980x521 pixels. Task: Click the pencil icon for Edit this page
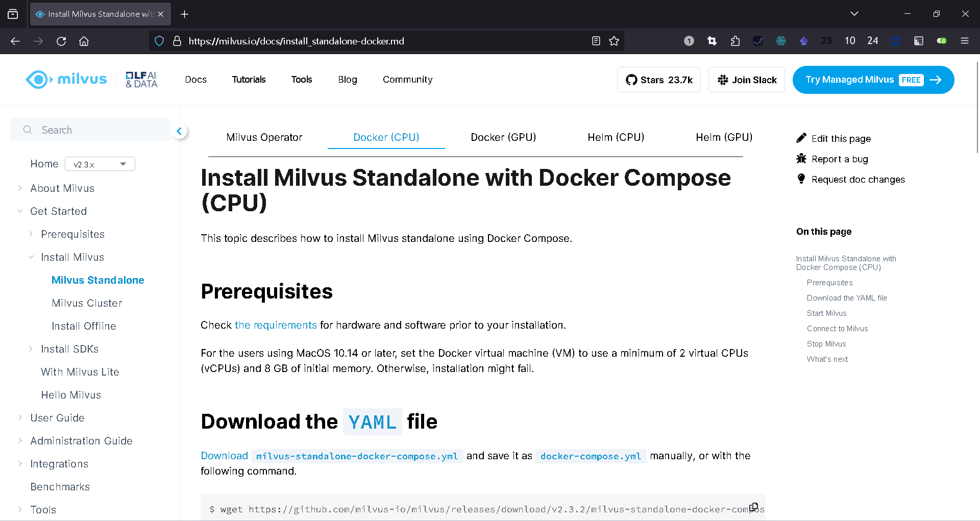(x=801, y=138)
